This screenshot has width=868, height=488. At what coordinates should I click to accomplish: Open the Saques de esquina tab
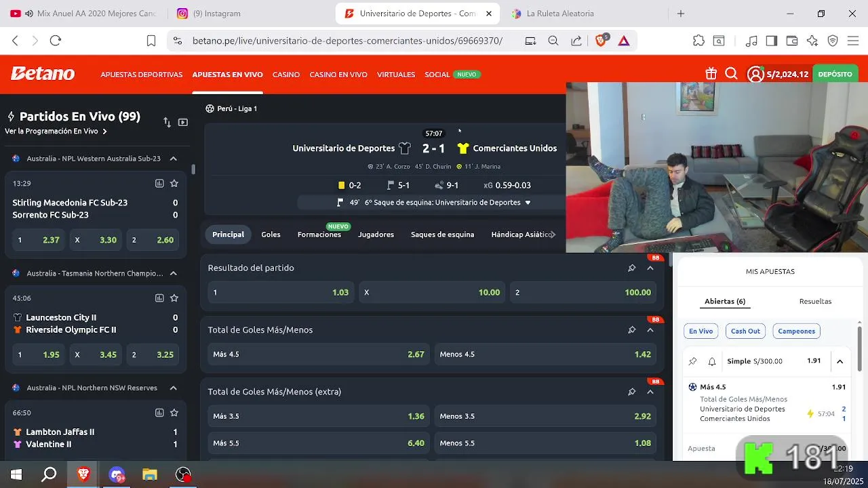pos(442,235)
